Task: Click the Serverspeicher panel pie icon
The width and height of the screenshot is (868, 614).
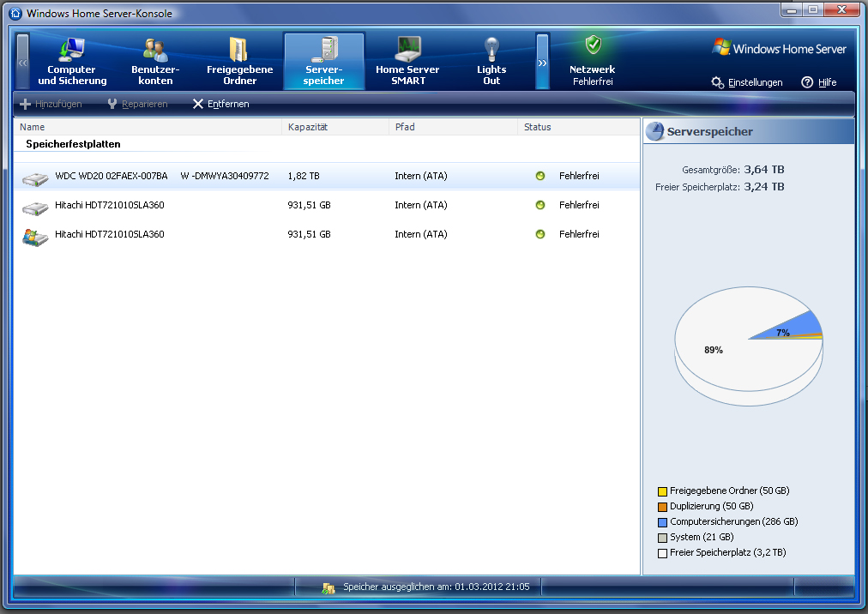Action: (655, 131)
